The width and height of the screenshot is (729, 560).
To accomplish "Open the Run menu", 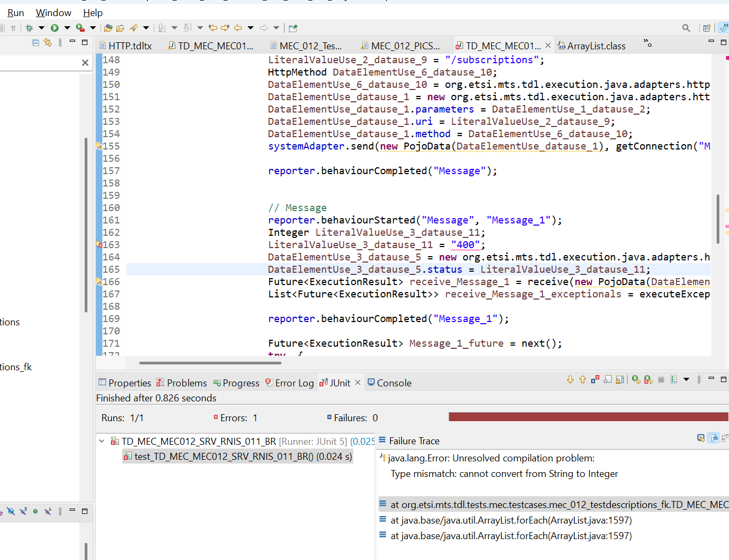I will pyautogui.click(x=16, y=13).
